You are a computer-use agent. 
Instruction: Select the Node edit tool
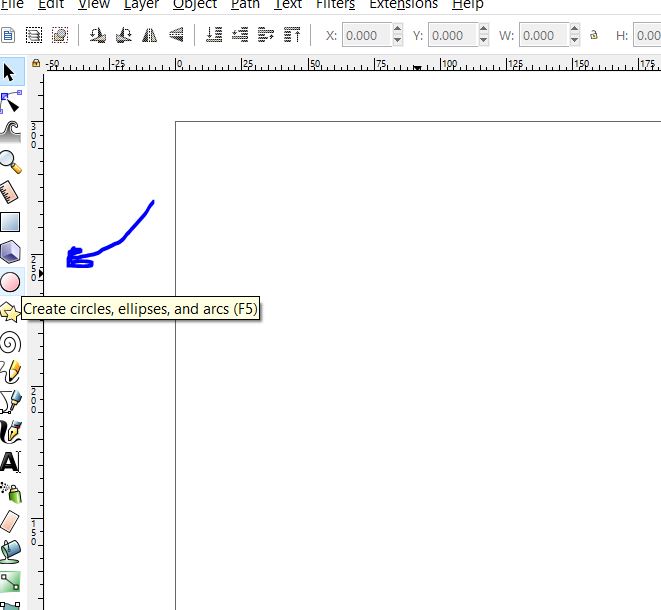(10, 102)
